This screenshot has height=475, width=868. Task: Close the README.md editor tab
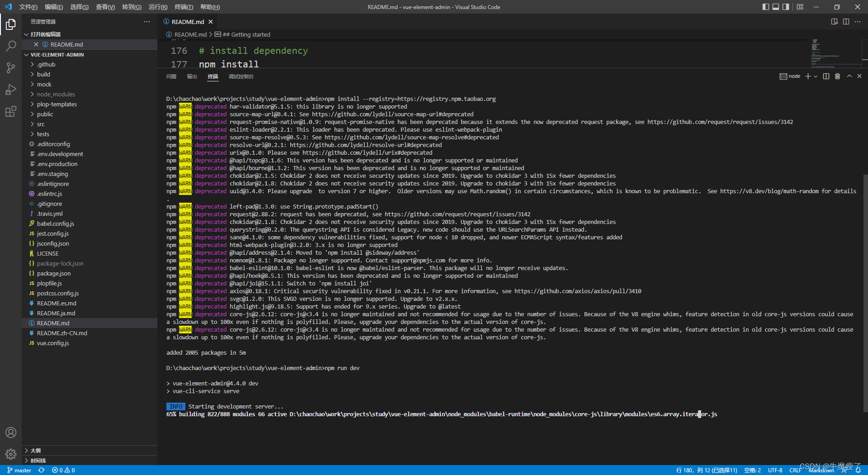(211, 22)
